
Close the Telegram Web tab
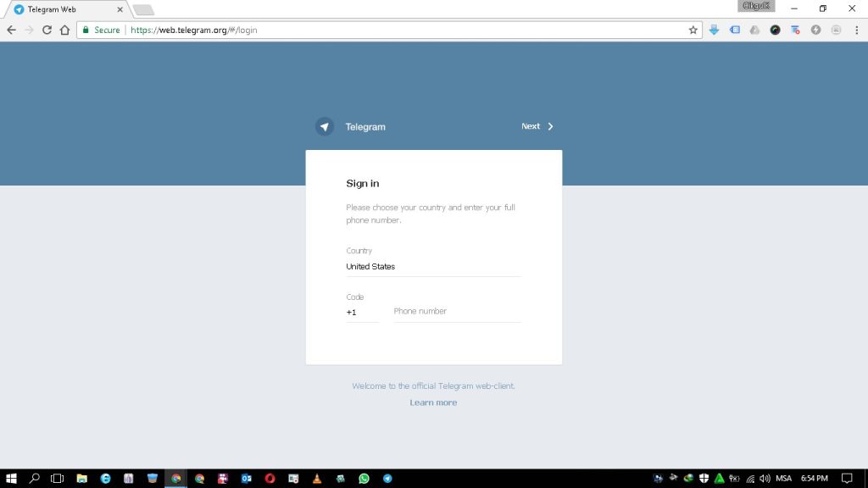coord(120,9)
